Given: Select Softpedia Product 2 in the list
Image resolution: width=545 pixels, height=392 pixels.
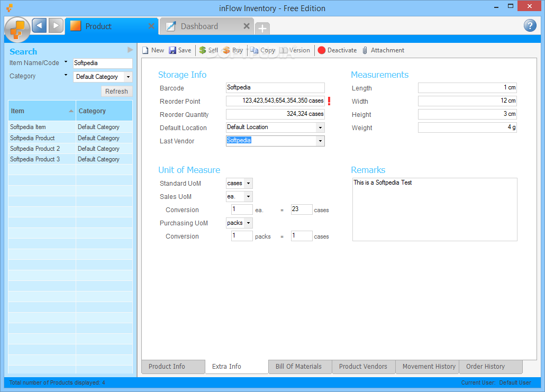Looking at the screenshot, I should 70,149.
